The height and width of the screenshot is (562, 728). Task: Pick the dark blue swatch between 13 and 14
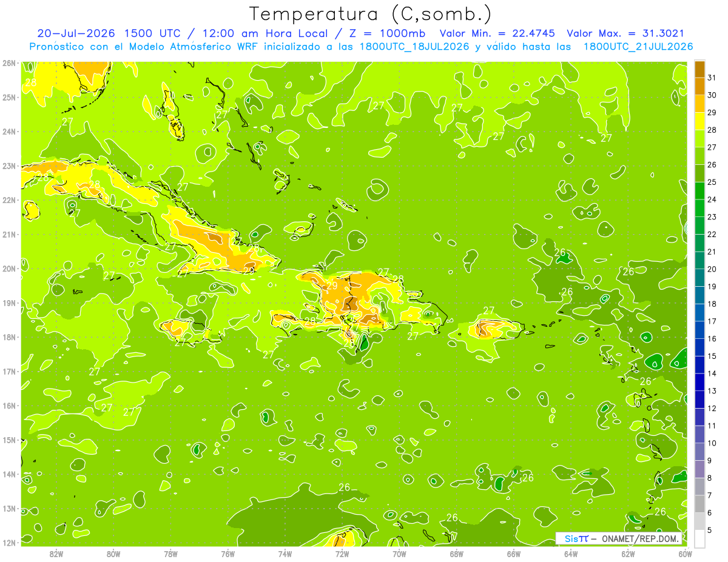[x=699, y=382]
